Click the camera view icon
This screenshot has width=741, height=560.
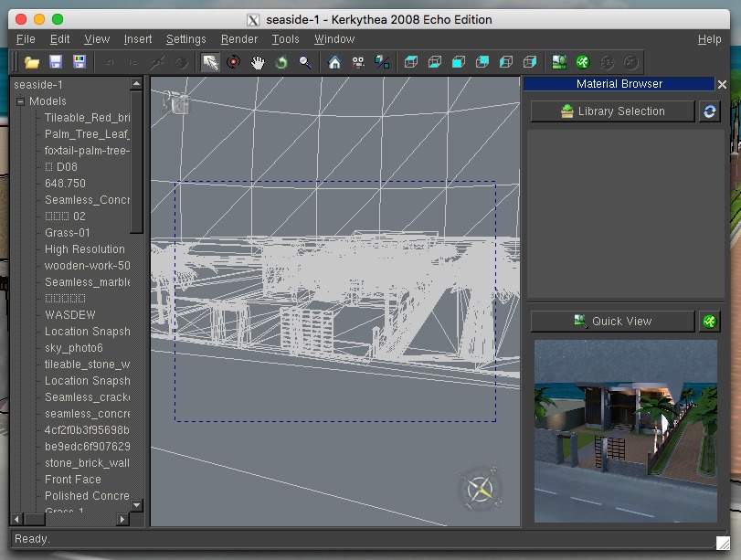click(358, 62)
